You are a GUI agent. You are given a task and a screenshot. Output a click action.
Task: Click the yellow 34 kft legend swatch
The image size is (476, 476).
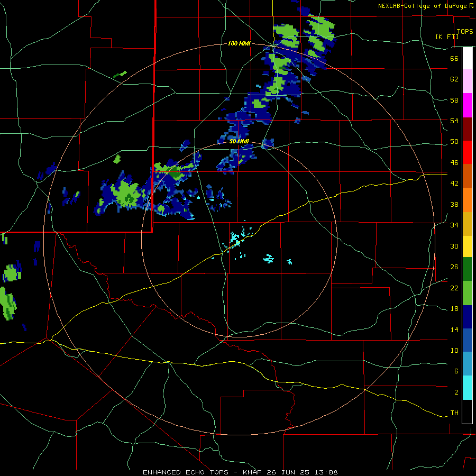coord(467,246)
